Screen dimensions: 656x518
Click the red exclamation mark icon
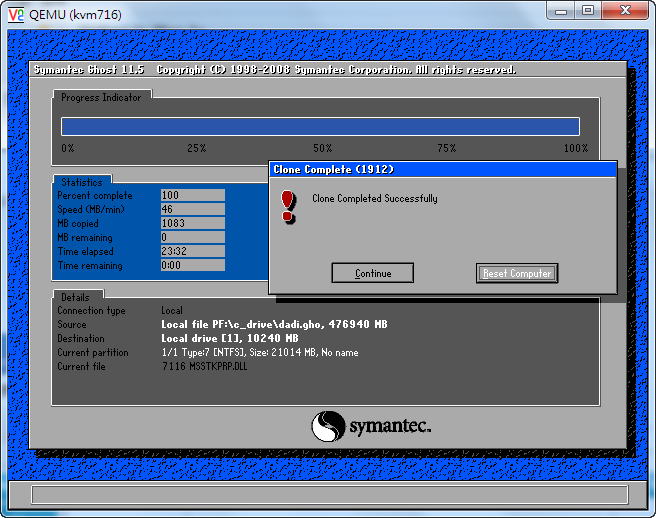[289, 208]
